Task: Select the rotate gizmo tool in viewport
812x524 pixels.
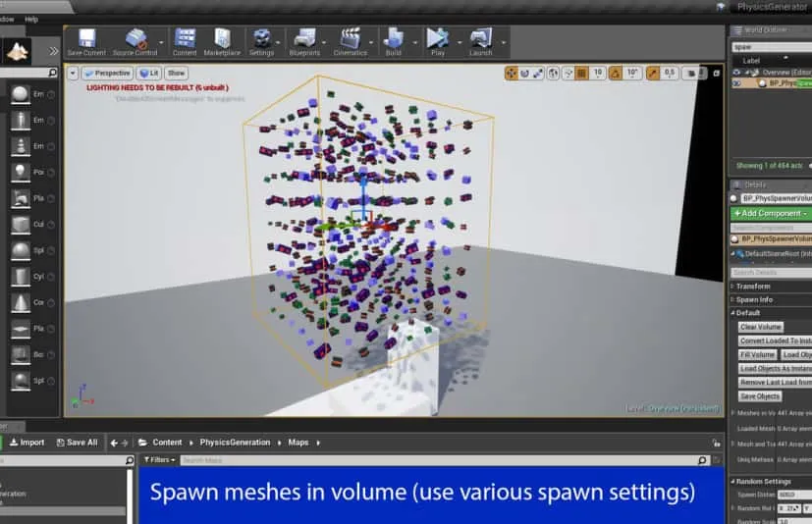Action: pyautogui.click(x=524, y=73)
